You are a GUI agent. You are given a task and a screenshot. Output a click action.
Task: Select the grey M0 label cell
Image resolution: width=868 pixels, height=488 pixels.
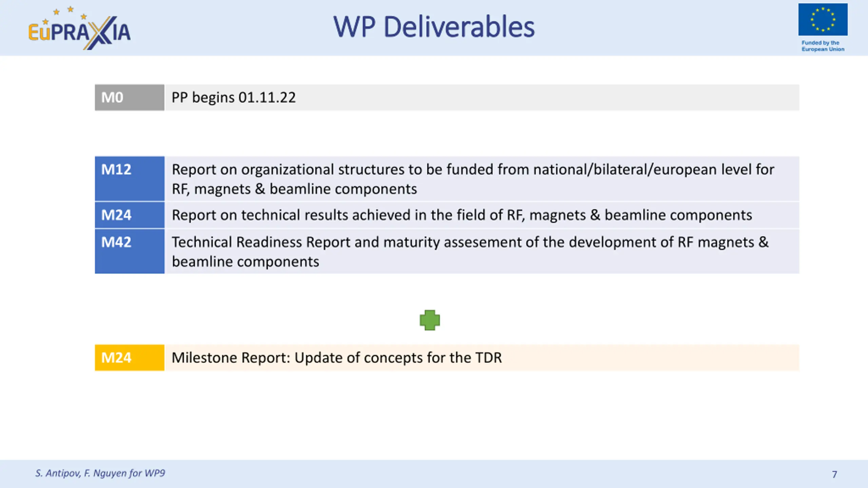tap(130, 98)
